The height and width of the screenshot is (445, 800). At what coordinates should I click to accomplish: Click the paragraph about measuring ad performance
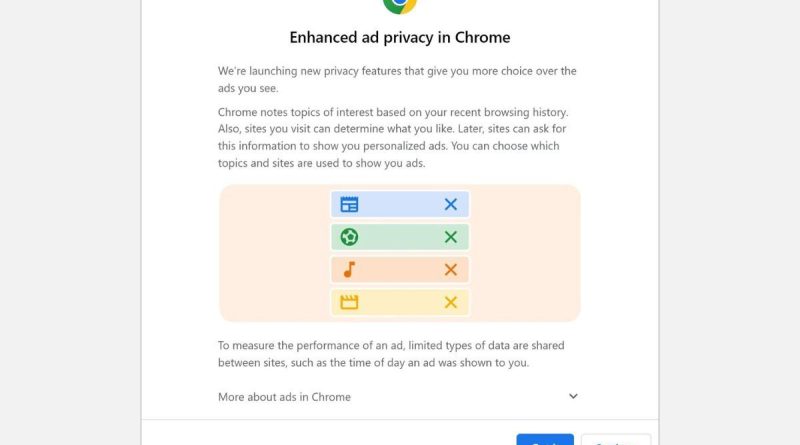pyautogui.click(x=391, y=354)
